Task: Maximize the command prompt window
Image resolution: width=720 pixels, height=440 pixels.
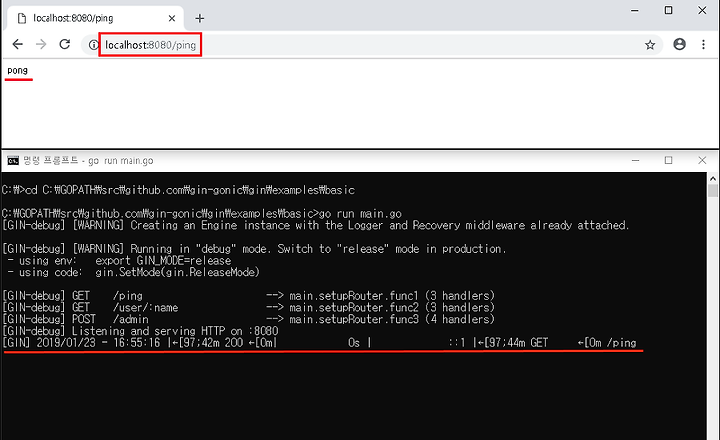Action: coord(669,160)
